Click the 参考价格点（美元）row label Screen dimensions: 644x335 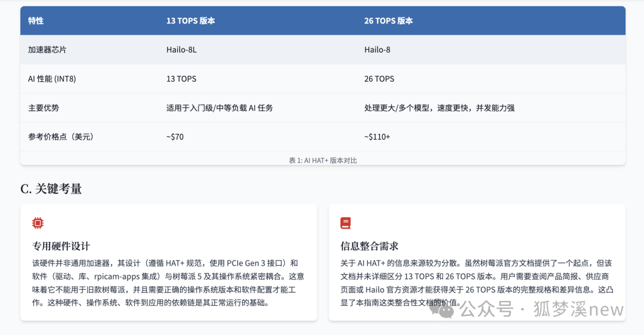pyautogui.click(x=60, y=137)
